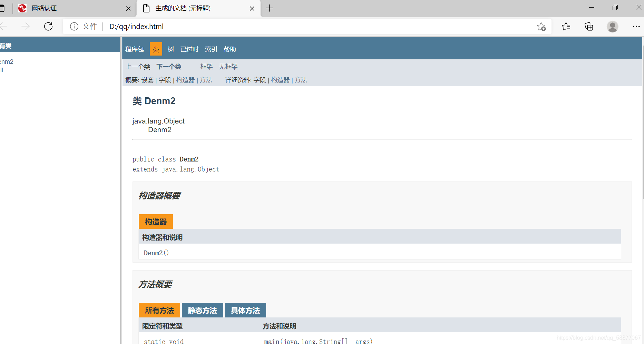Screen dimensions: 644x344
Task: Open the user profile avatar
Action: coord(613,27)
